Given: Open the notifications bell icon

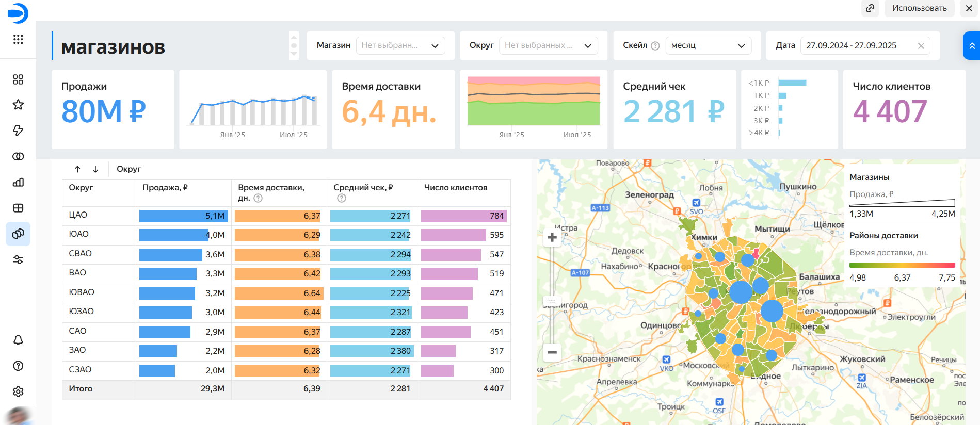Looking at the screenshot, I should (18, 340).
